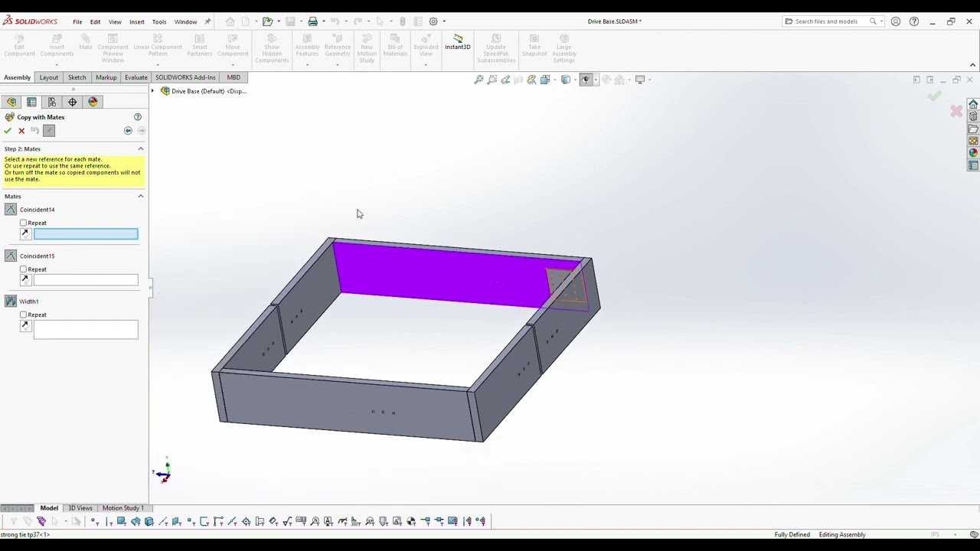Open the DisplayManager color ball tab

[x=93, y=102]
